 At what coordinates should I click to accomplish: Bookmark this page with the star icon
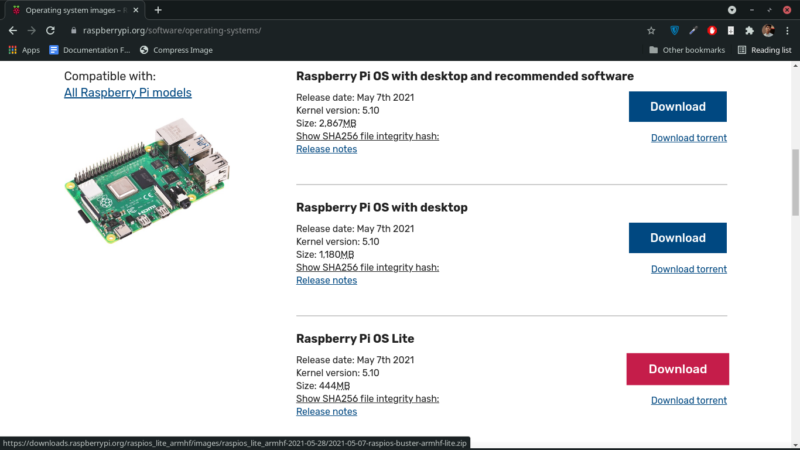pyautogui.click(x=651, y=31)
